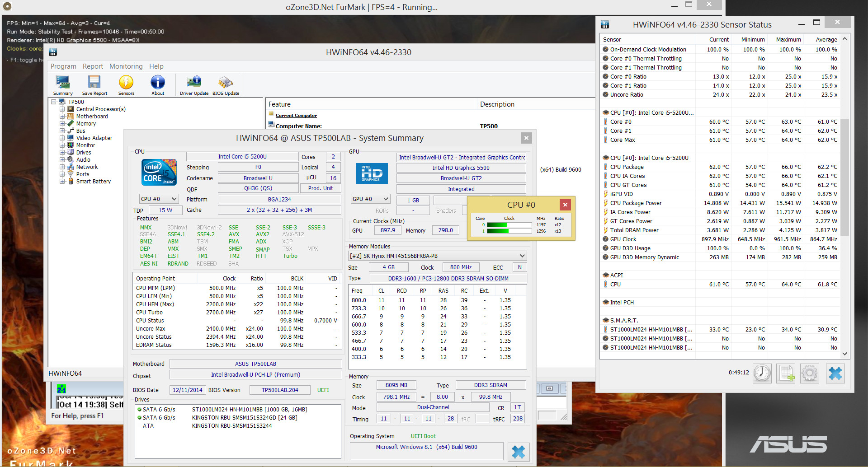Expand the Video Adapter tree node
This screenshot has width=868, height=467.
pyautogui.click(x=62, y=138)
